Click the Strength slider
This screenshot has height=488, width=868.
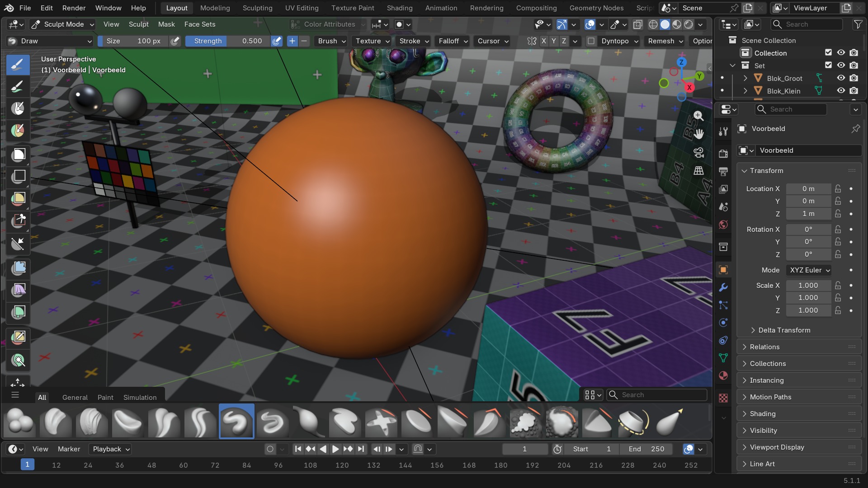click(x=228, y=41)
